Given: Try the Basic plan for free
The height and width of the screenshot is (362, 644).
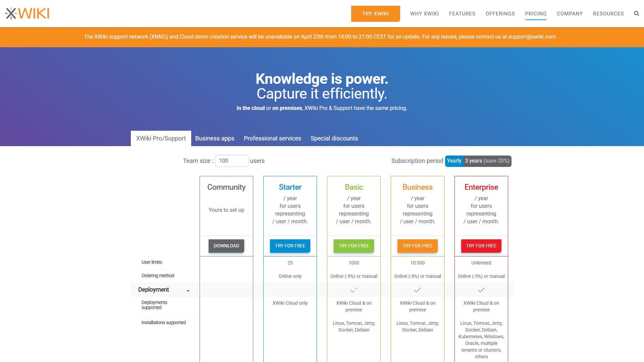Looking at the screenshot, I should tap(354, 246).
